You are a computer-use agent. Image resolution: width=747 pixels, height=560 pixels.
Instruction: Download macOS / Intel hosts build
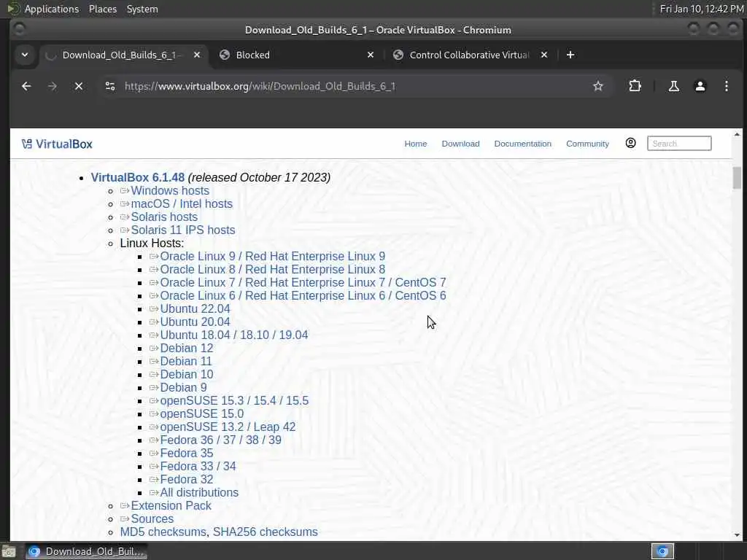182,204
